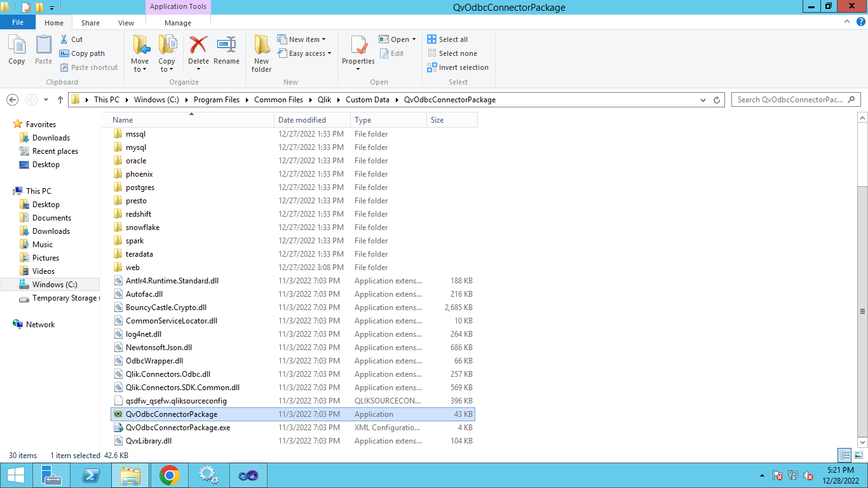Sort by the Date modified column
Image resolution: width=868 pixels, height=488 pixels.
point(312,120)
